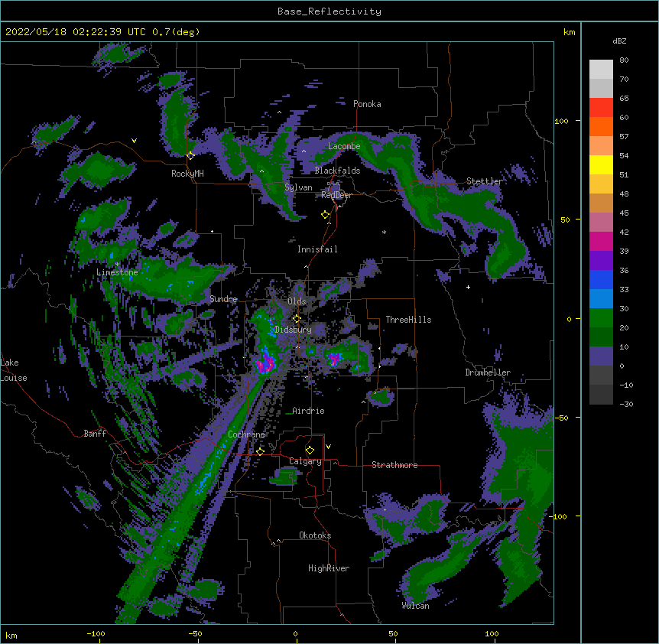Click the 36 dBZ blue legend swatch
This screenshot has height=644, width=659.
coord(601,279)
